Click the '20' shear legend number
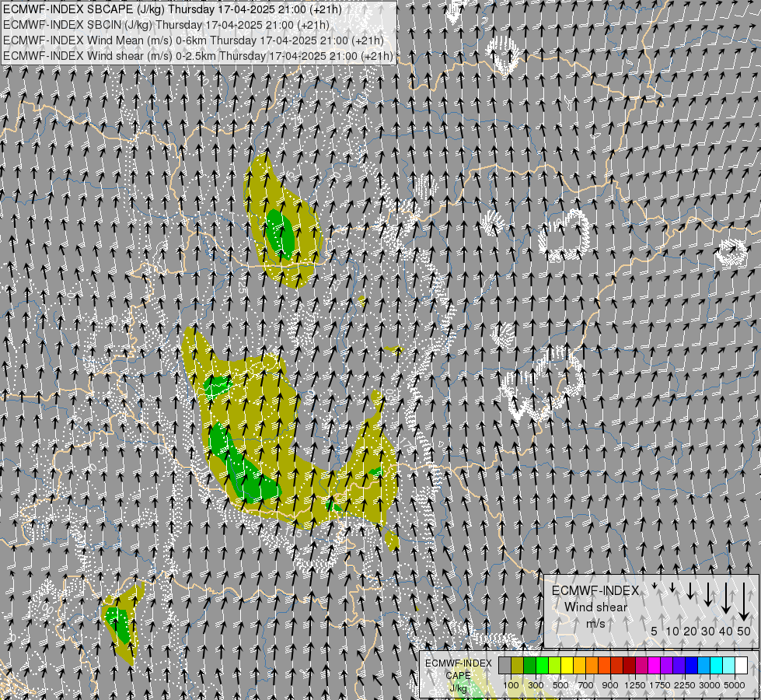Screen dimensions: 761x700 [x=690, y=631]
